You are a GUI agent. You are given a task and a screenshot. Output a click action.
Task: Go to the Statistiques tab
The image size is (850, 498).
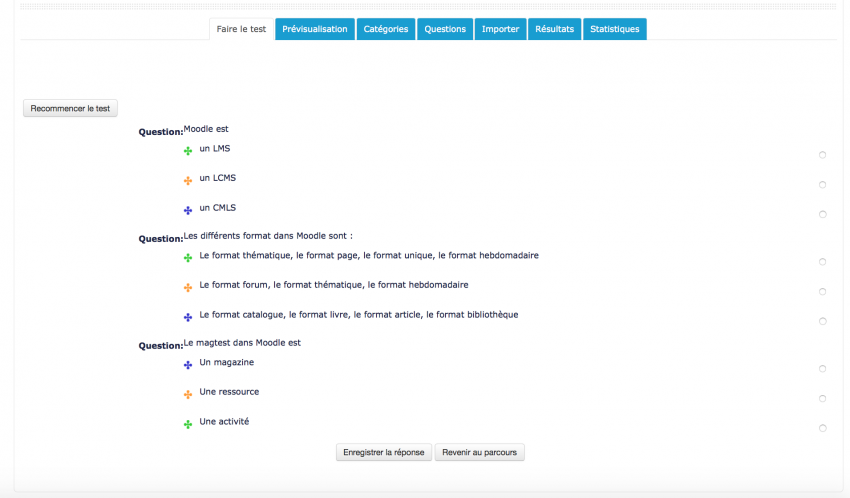tap(614, 29)
